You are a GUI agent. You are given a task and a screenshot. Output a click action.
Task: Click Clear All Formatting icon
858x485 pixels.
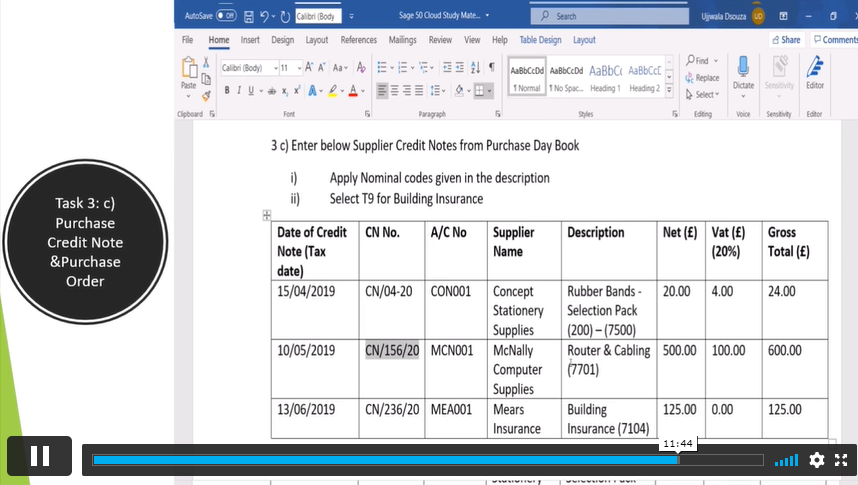tap(361, 67)
